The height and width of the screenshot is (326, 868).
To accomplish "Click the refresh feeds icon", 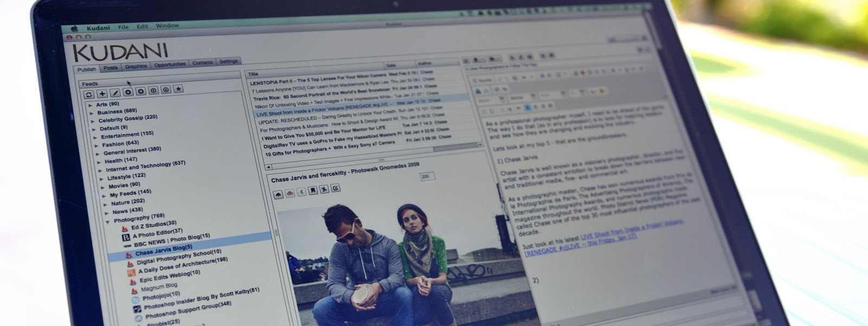I will coord(89,95).
